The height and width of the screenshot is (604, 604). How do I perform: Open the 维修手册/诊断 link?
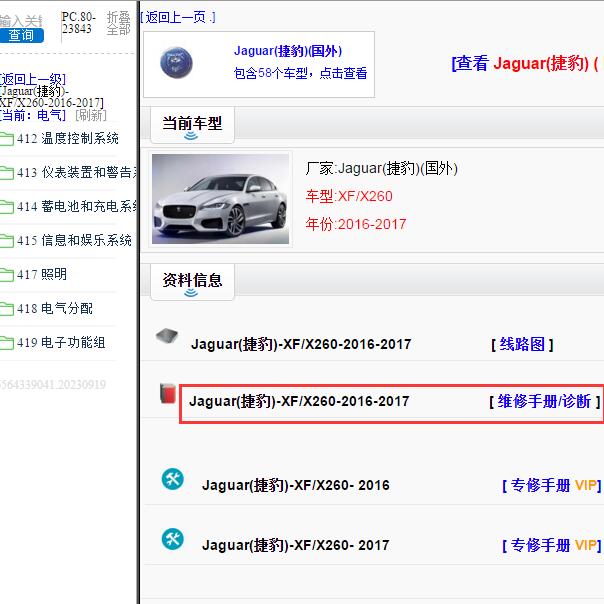545,401
